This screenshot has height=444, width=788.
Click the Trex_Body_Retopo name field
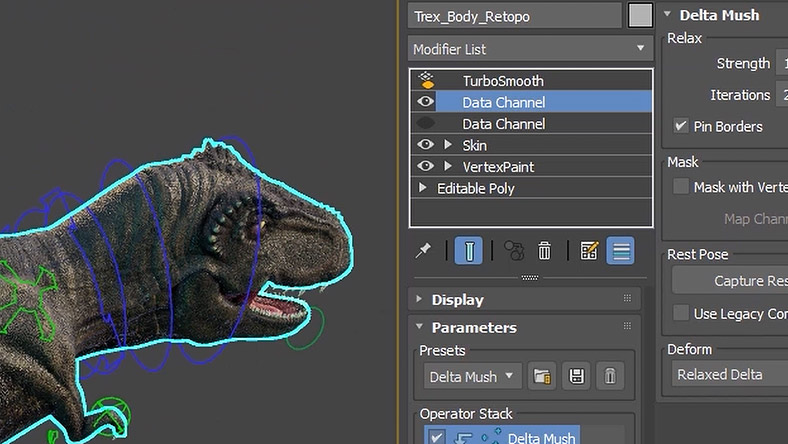pyautogui.click(x=515, y=16)
